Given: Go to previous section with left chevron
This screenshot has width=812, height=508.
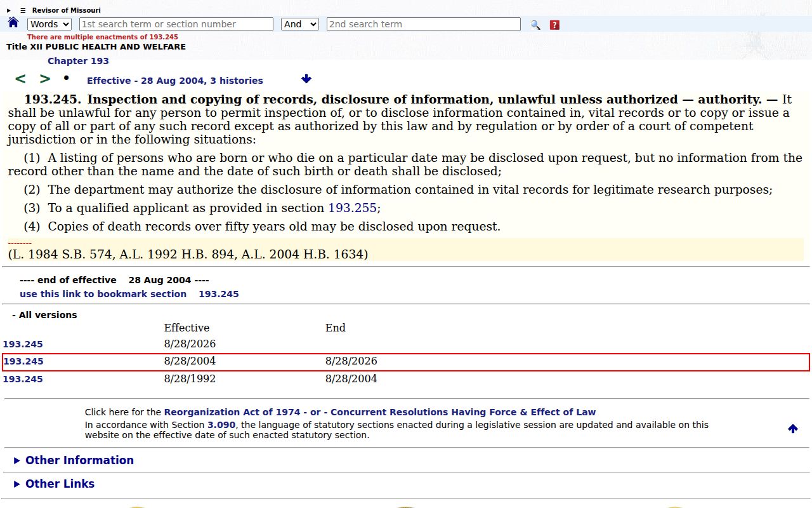Looking at the screenshot, I should pyautogui.click(x=20, y=79).
